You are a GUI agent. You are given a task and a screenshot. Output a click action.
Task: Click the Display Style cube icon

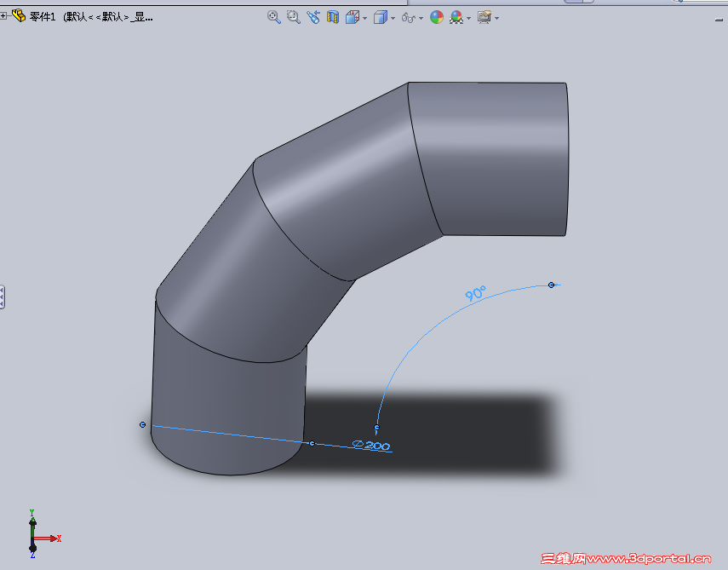[381, 17]
